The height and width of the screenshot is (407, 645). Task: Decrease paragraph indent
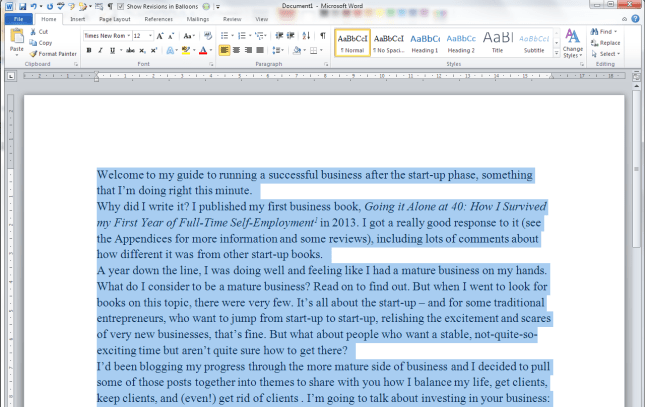[279, 36]
